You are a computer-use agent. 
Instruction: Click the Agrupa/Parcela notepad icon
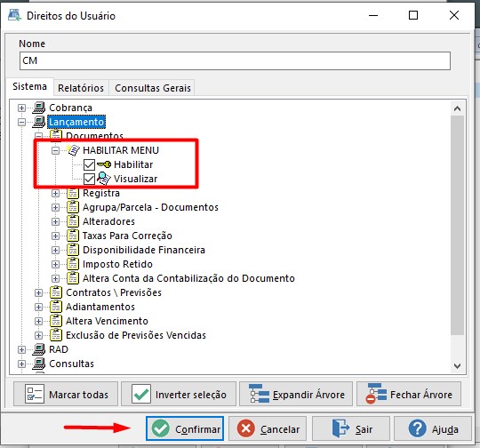point(73,207)
